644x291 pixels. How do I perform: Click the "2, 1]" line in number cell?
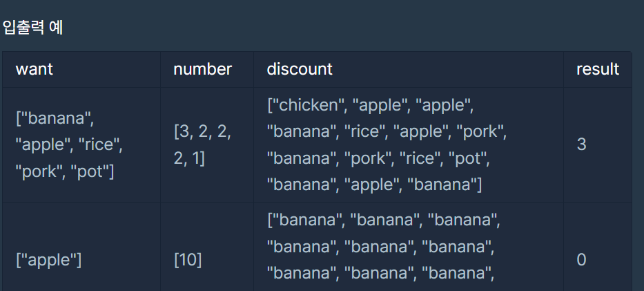click(189, 158)
